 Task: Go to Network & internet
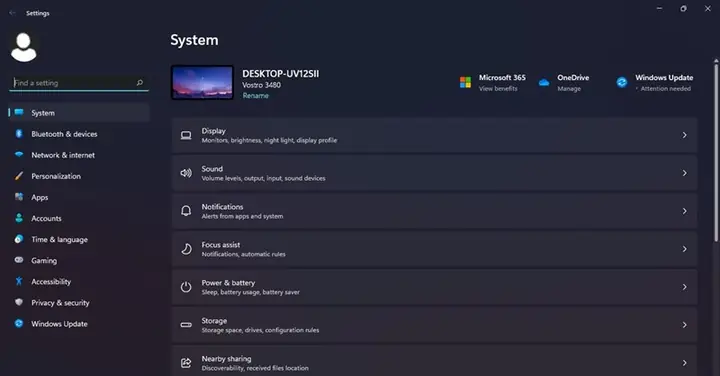[x=79, y=155]
